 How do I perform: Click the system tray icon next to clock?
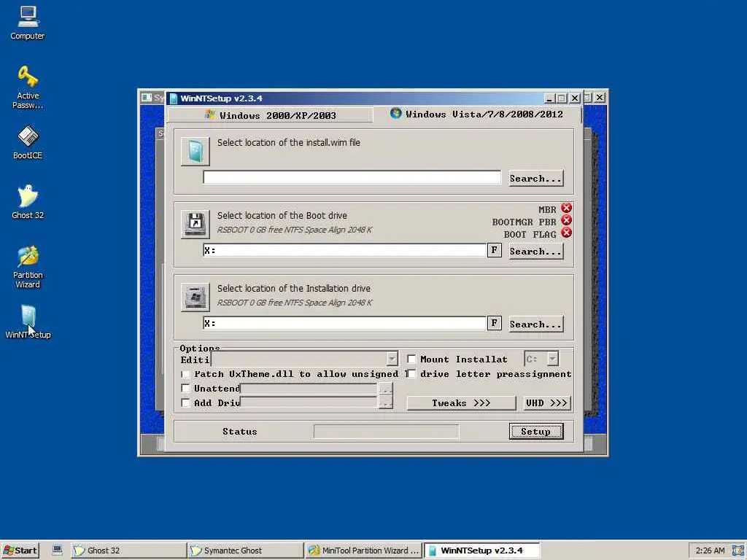(738, 550)
